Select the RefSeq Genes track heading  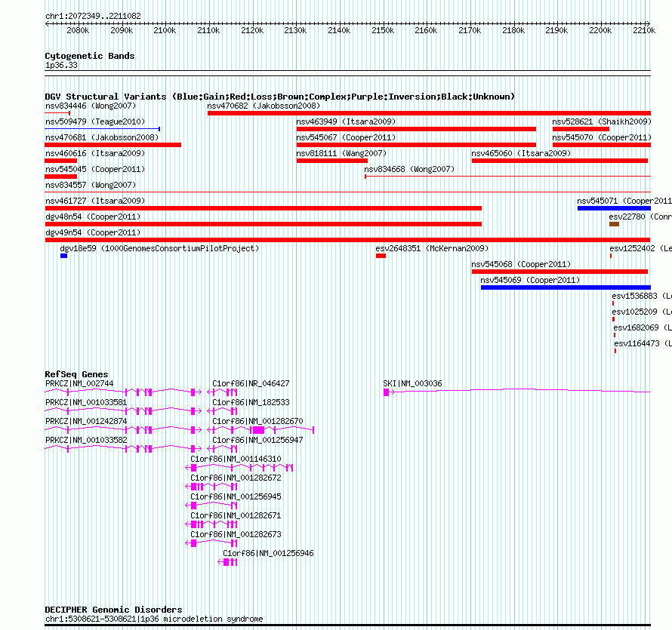point(77,374)
